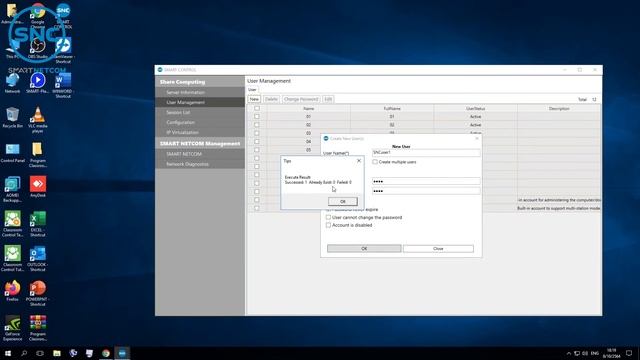Check the Account is disabled option
The image size is (640, 360).
(x=328, y=225)
